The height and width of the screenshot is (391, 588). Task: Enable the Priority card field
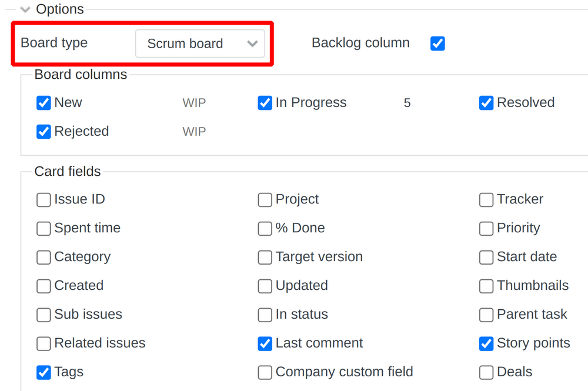click(x=486, y=228)
